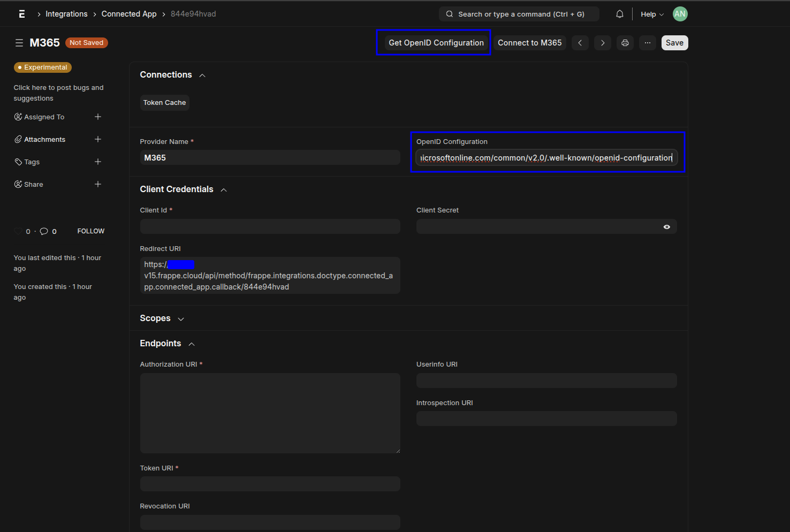Add an assignee with plus icon
This screenshot has height=532, width=790.
98,117
